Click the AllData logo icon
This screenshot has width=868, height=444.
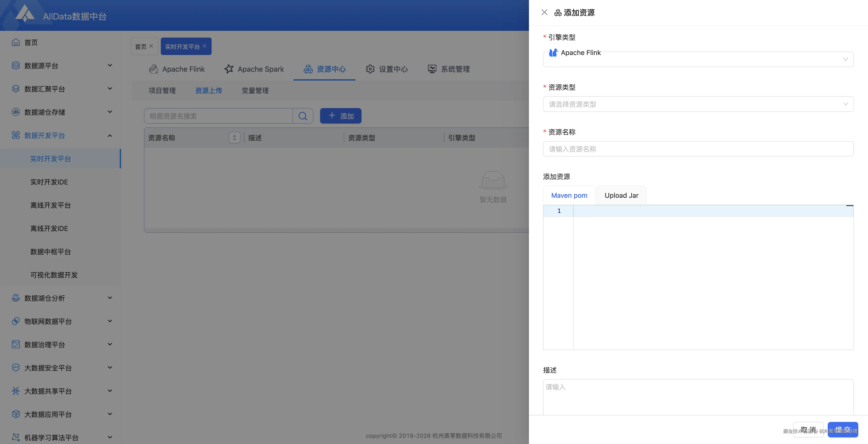tap(25, 14)
